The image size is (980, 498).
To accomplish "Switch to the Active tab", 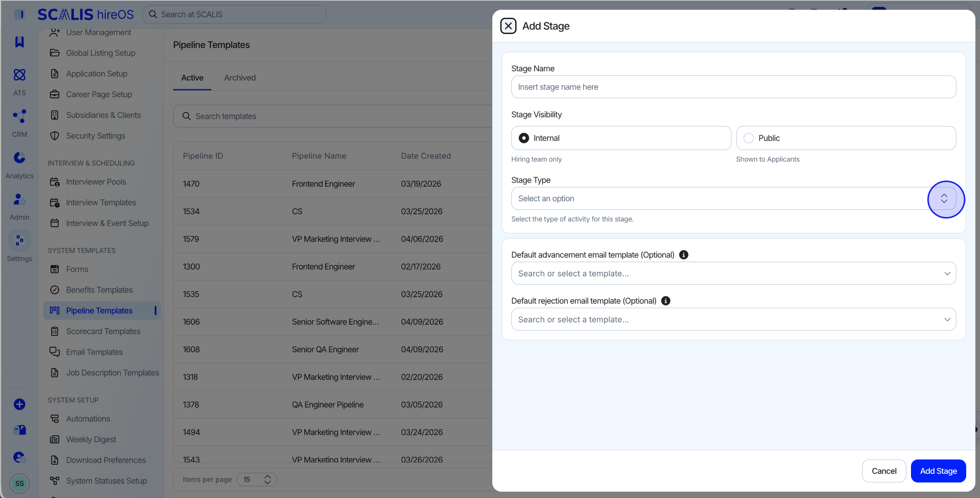I will 192,78.
